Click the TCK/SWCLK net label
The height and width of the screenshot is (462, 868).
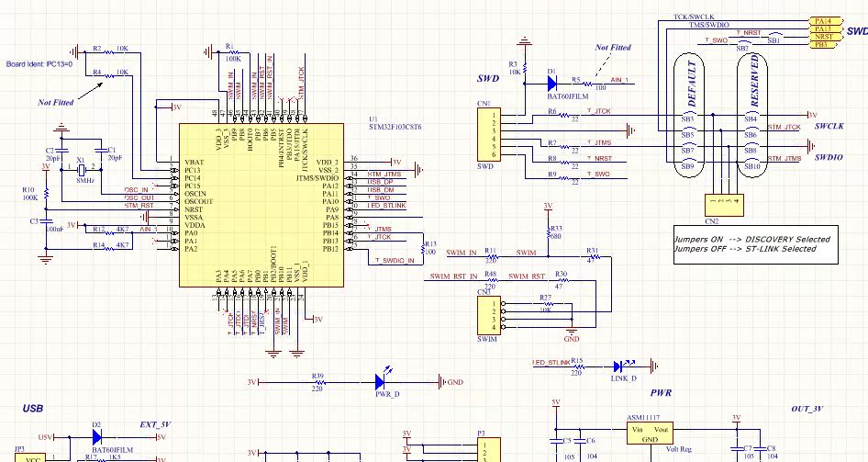(x=694, y=17)
